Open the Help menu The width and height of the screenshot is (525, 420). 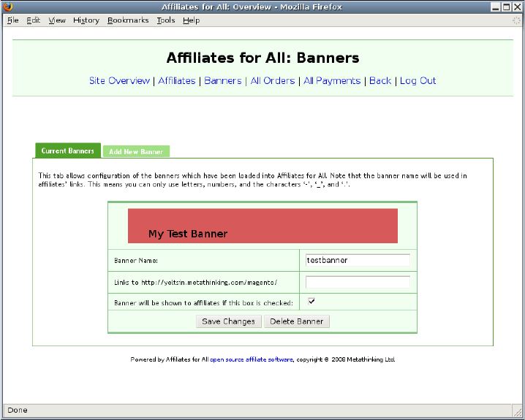coord(191,20)
